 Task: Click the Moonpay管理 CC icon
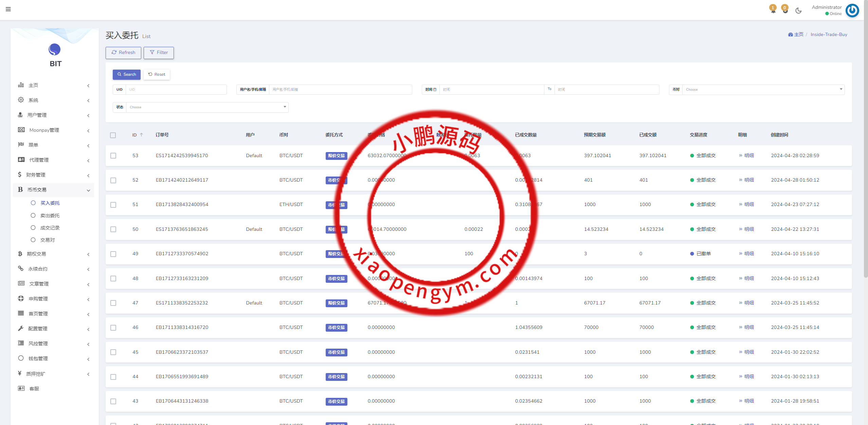point(21,130)
